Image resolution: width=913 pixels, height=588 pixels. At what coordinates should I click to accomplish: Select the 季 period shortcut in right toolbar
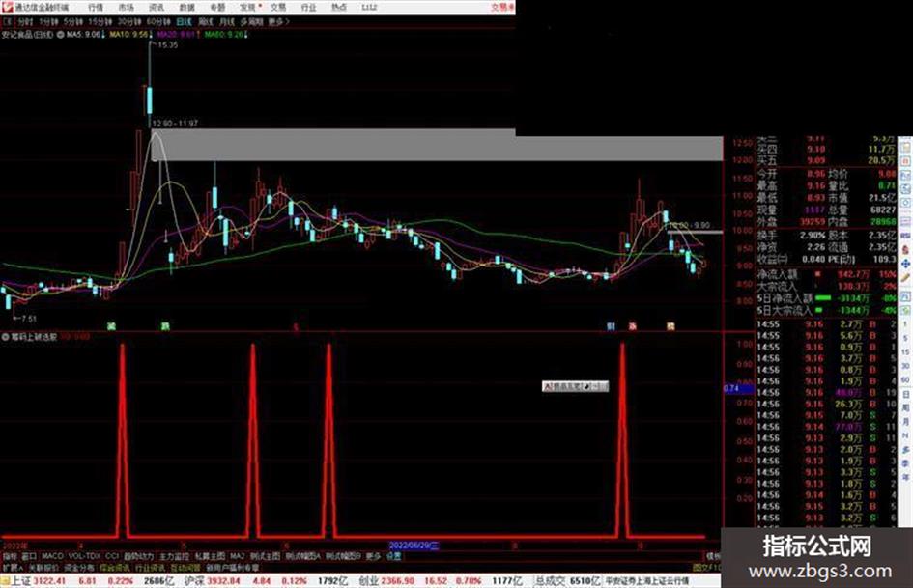[905, 463]
